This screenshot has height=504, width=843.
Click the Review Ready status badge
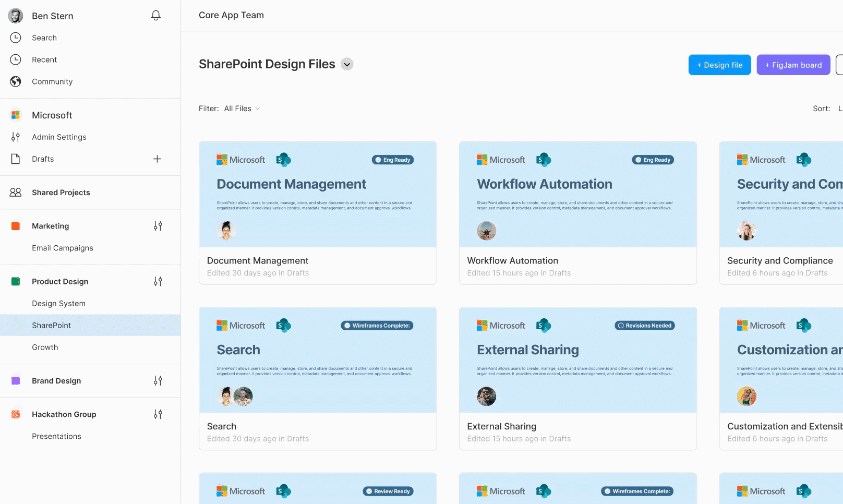point(388,491)
